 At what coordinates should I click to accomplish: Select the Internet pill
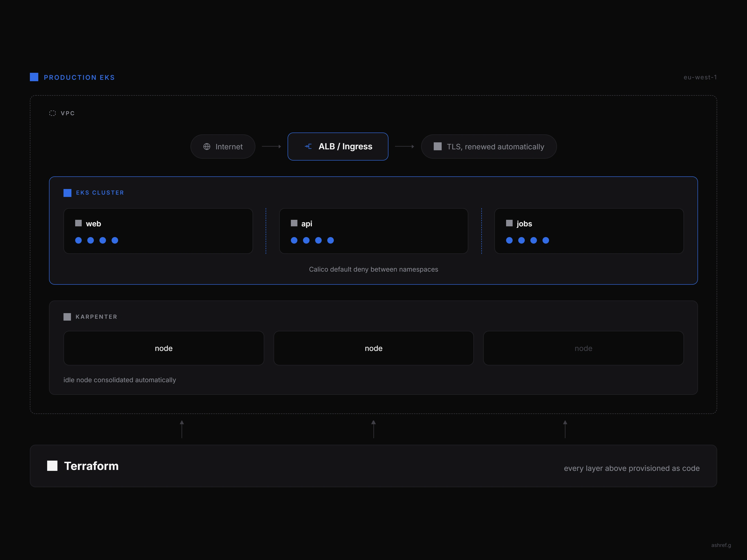[223, 147]
